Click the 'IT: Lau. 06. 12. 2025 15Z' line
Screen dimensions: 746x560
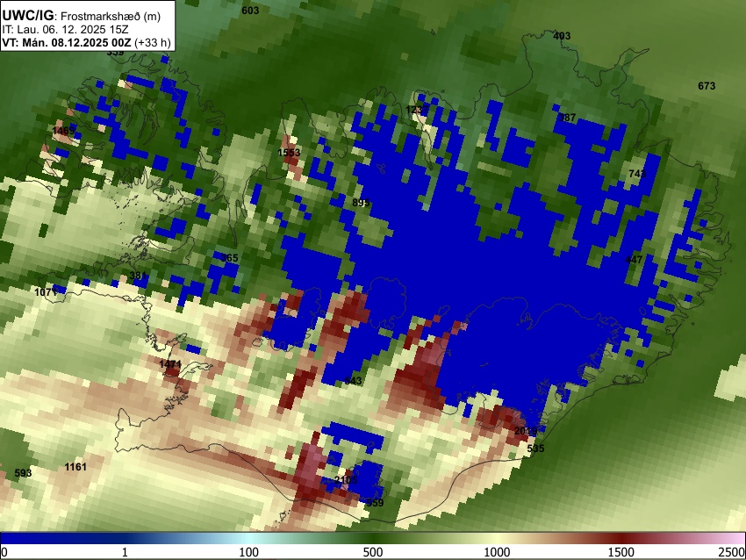click(65, 30)
